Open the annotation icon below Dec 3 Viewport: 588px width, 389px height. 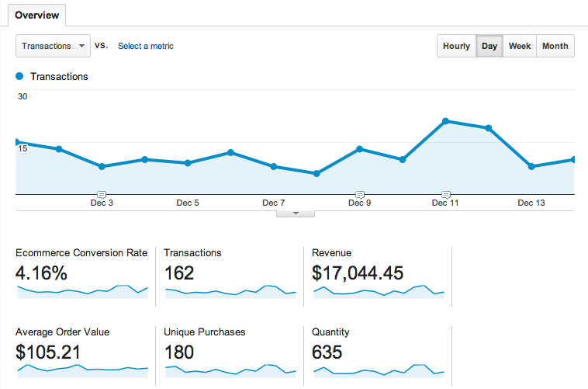[x=102, y=193]
